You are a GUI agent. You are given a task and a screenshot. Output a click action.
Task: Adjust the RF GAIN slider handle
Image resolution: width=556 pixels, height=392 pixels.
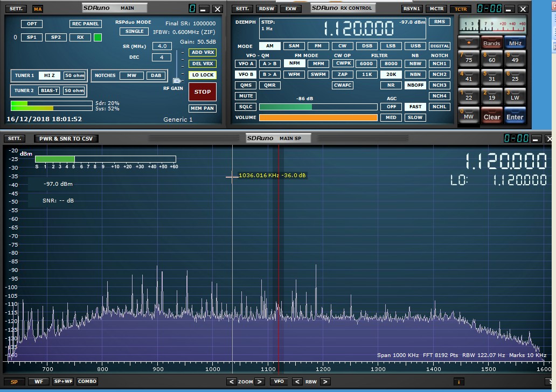click(x=177, y=81)
